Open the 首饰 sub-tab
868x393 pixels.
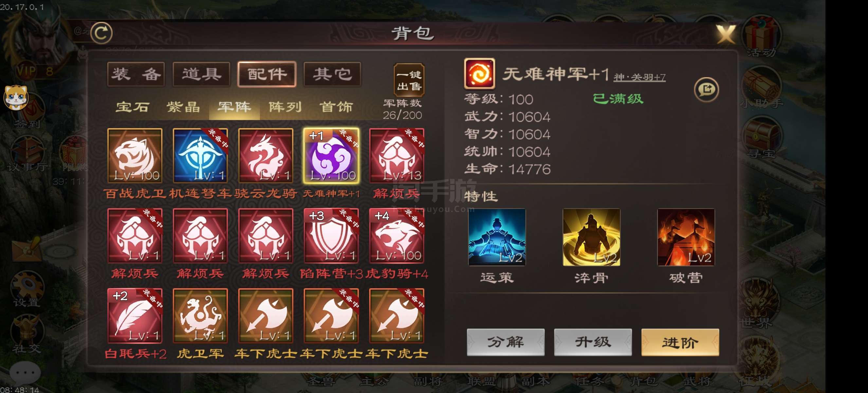click(336, 107)
